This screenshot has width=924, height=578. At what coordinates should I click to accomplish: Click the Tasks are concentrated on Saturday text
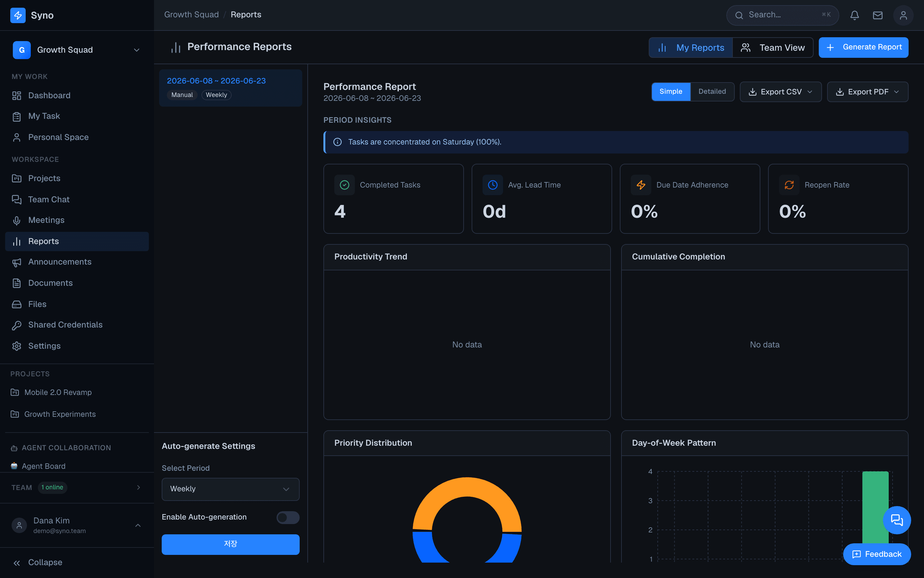(424, 142)
